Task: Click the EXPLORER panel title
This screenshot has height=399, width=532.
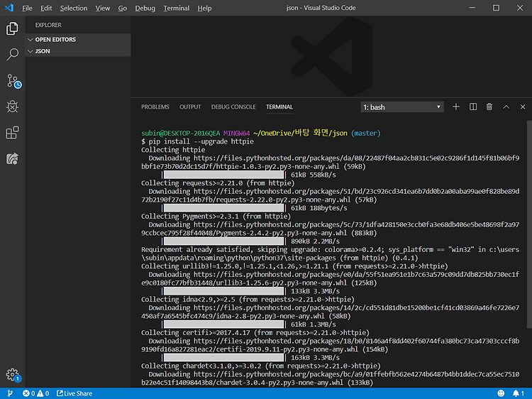Action: point(48,25)
